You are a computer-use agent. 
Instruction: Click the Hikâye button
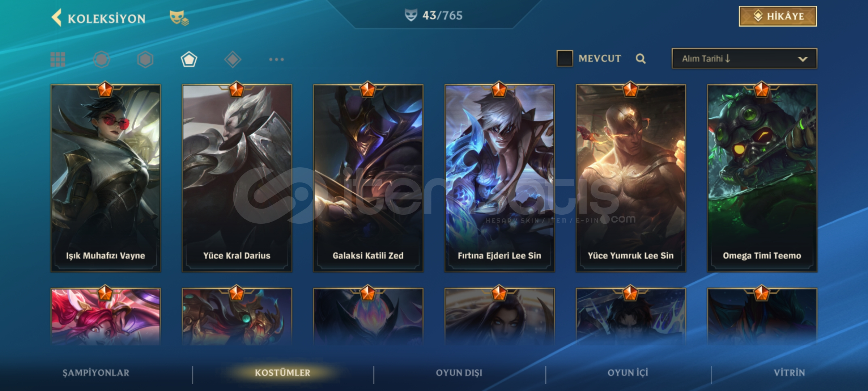(x=778, y=16)
